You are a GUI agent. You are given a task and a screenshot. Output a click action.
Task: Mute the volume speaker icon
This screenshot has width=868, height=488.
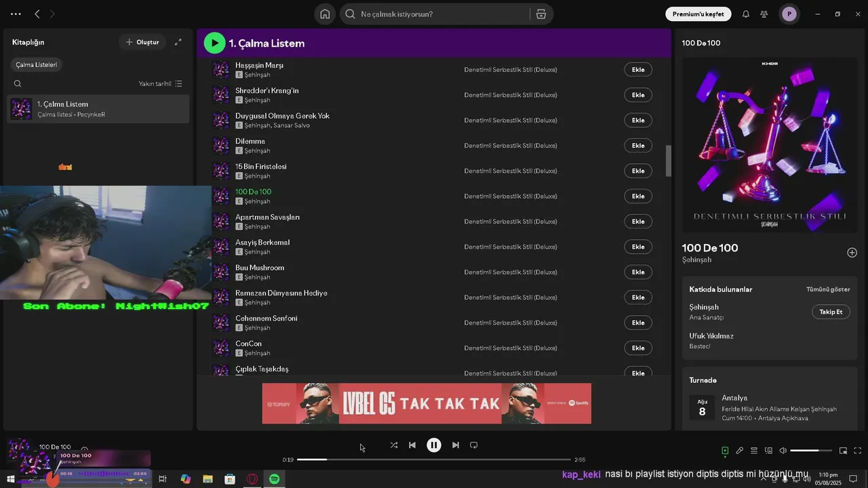coord(783,451)
